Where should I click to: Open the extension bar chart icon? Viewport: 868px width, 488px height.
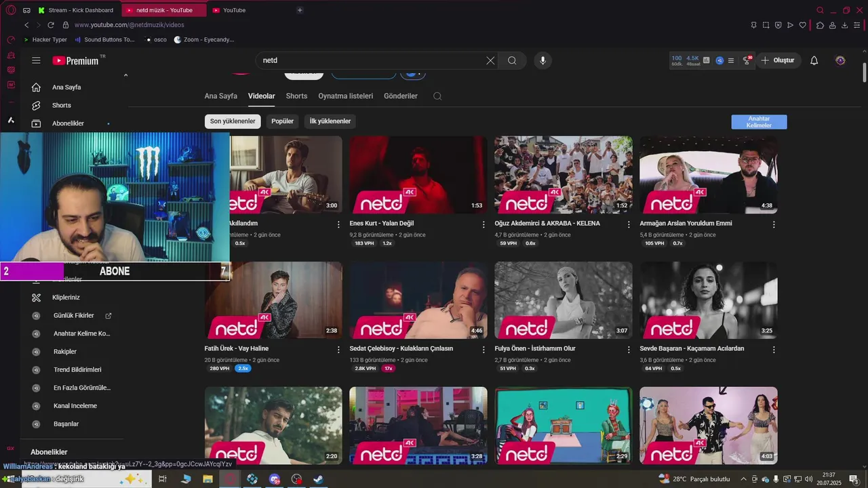click(x=707, y=60)
